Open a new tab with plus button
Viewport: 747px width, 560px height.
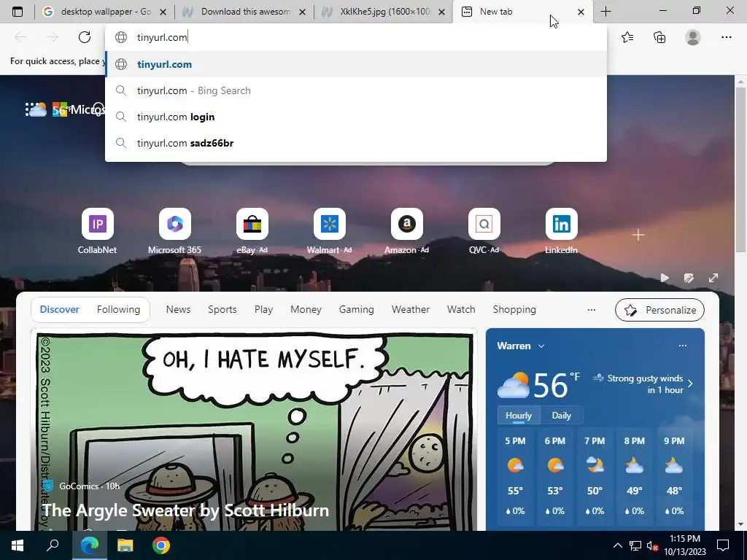coord(605,12)
